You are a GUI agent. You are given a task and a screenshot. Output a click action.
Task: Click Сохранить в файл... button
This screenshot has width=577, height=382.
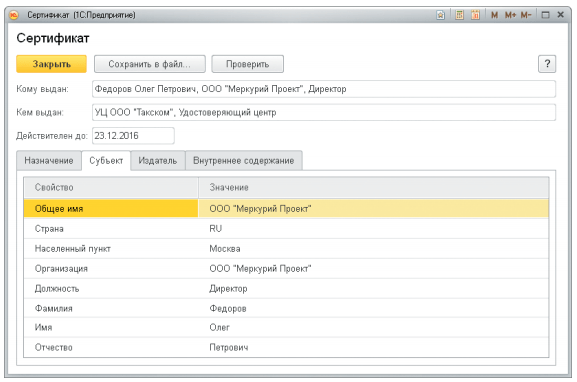coord(150,64)
